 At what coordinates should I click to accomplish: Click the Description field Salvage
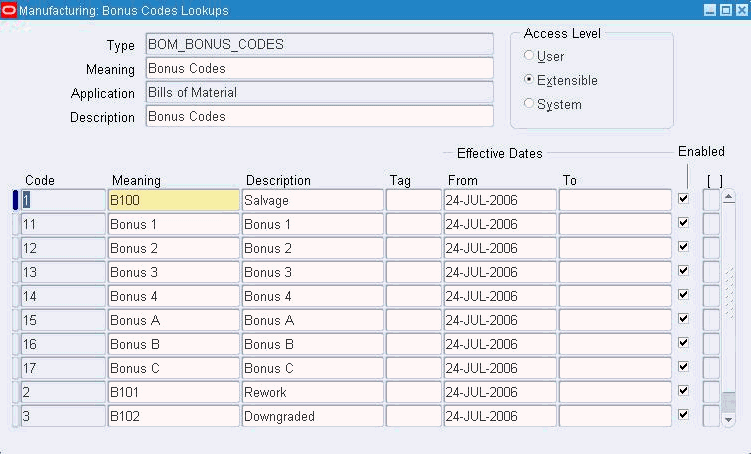pos(313,200)
